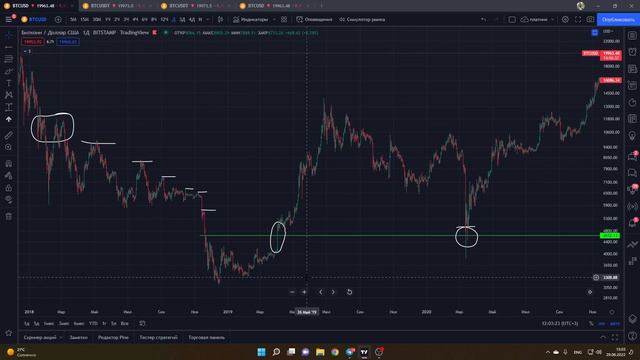
Task: Select the ruler measure tool
Action: pos(9,135)
